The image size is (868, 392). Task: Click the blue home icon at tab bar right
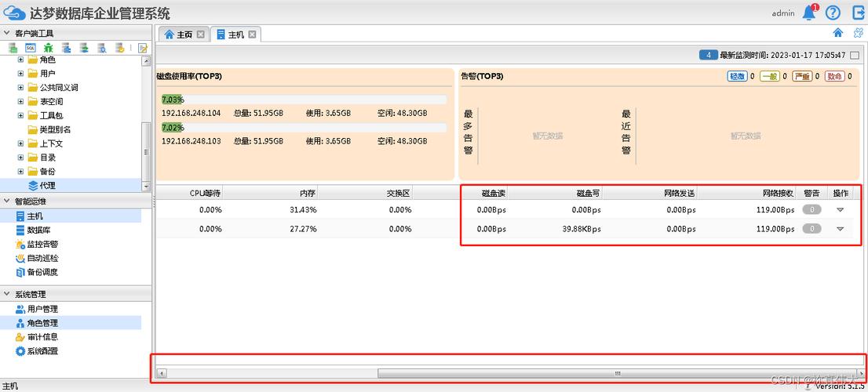pyautogui.click(x=838, y=33)
